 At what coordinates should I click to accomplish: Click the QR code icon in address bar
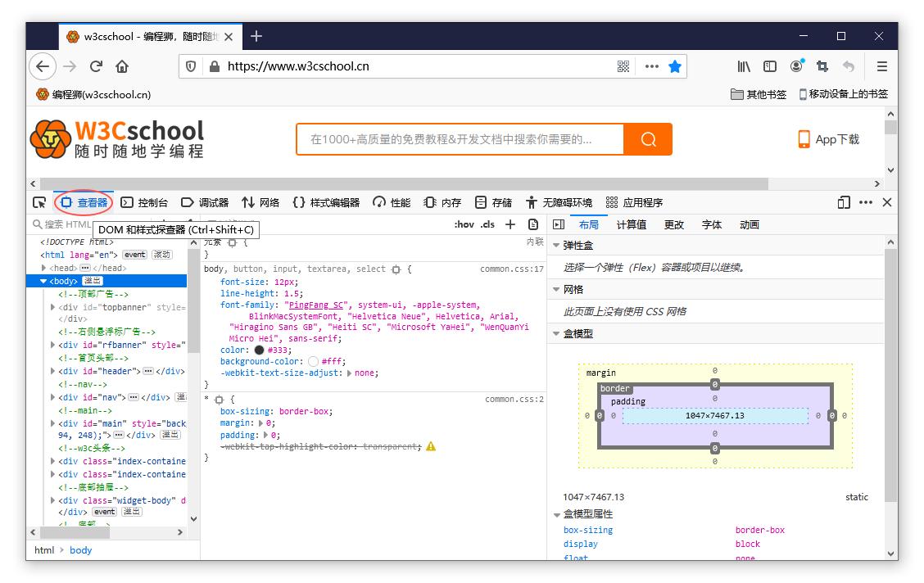[623, 66]
